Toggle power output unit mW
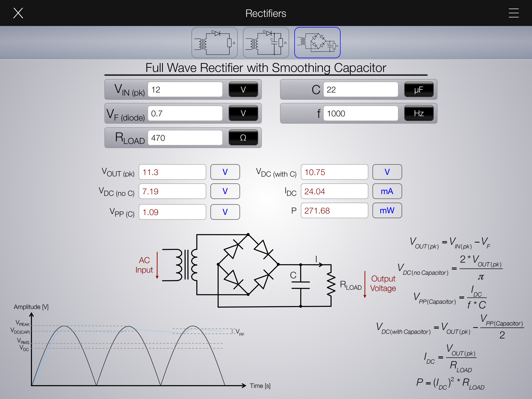This screenshot has width=532, height=399. (387, 210)
